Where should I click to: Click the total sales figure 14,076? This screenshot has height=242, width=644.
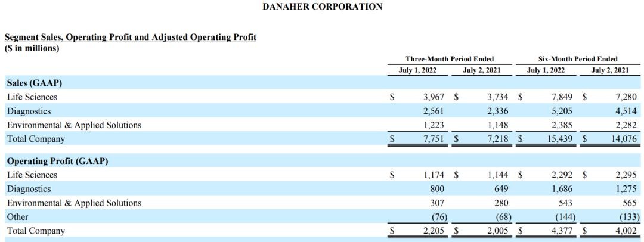(623, 139)
